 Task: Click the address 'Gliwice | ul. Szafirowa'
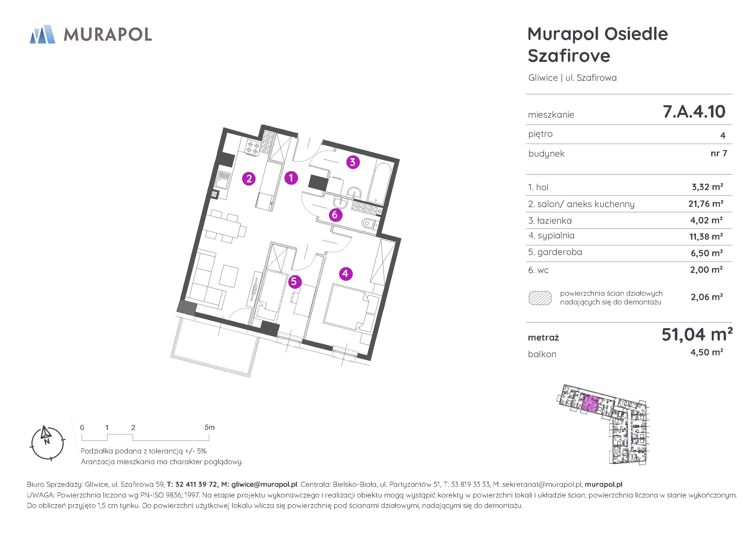572,78
